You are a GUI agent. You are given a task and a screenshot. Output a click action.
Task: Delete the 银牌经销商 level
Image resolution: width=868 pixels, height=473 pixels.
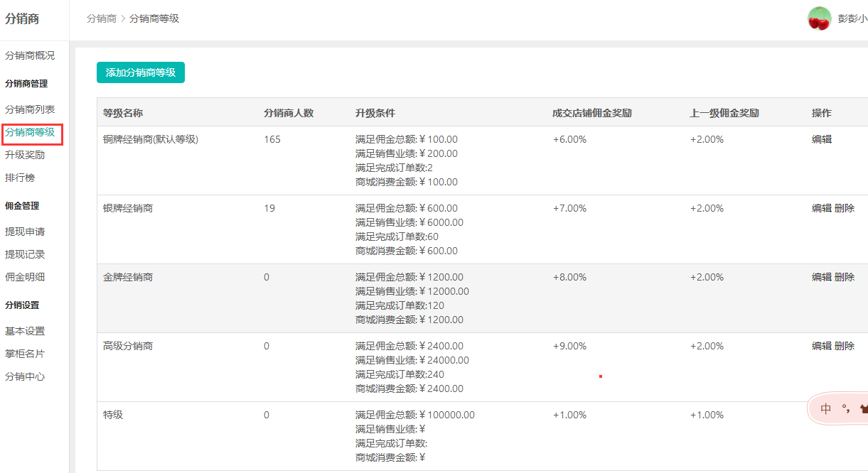pyautogui.click(x=845, y=208)
